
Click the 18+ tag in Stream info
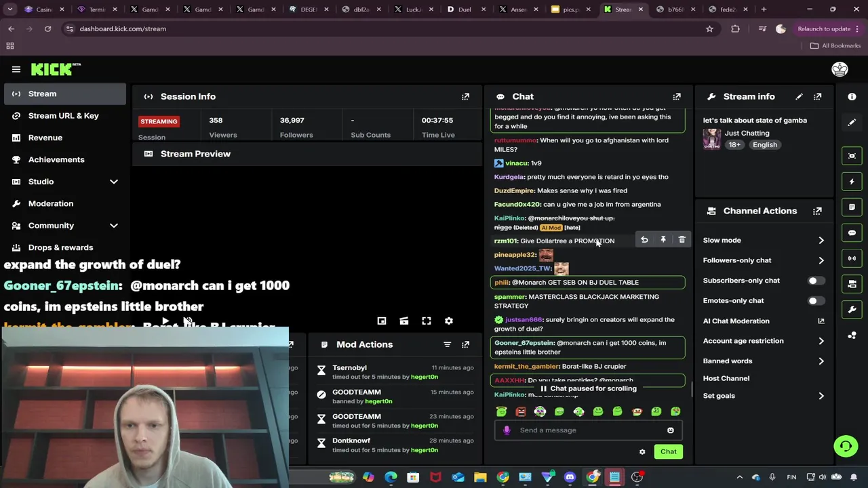(x=734, y=145)
